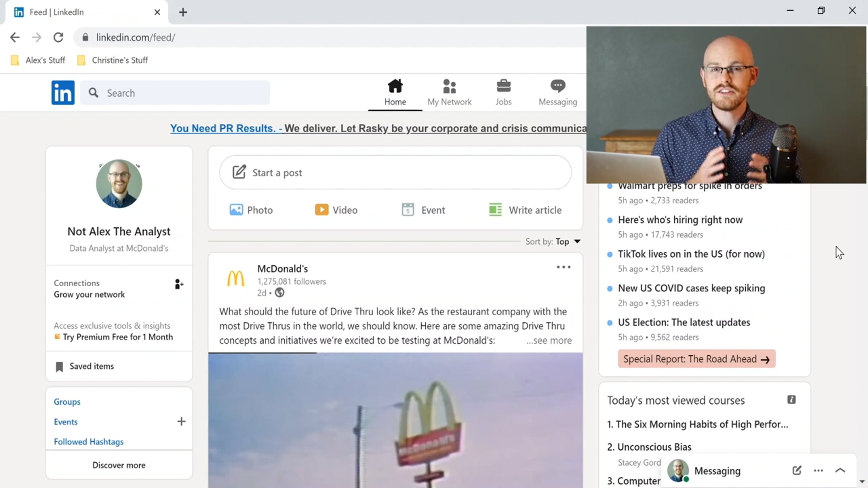868x488 pixels.
Task: Click the Write article icon
Action: point(495,210)
